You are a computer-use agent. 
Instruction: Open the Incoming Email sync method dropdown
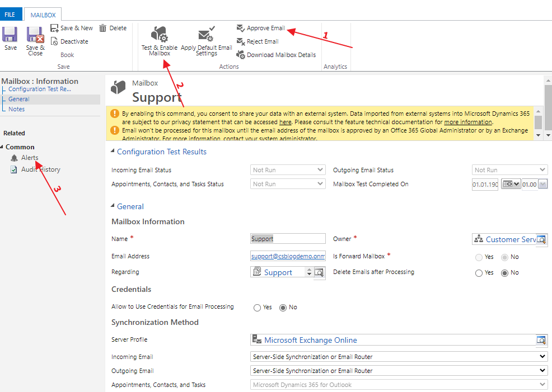point(399,357)
